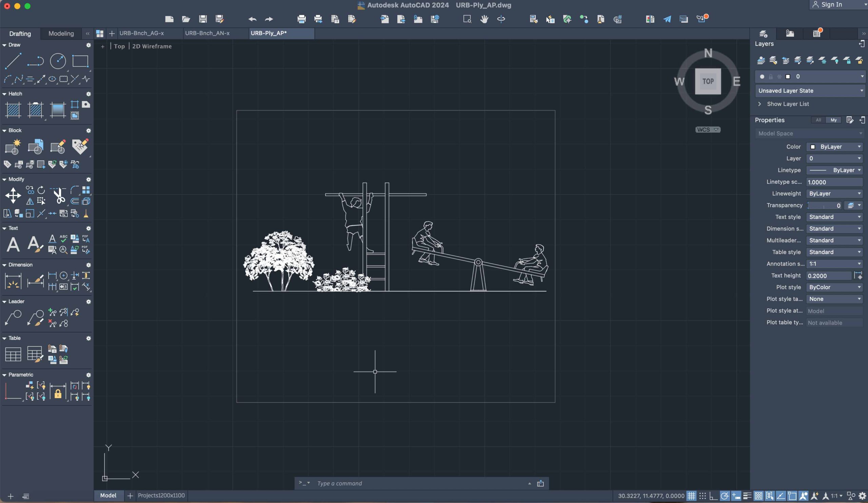Viewport: 868px width, 503px height.
Task: Open the WCS coordinate system dropdown
Action: pos(708,130)
